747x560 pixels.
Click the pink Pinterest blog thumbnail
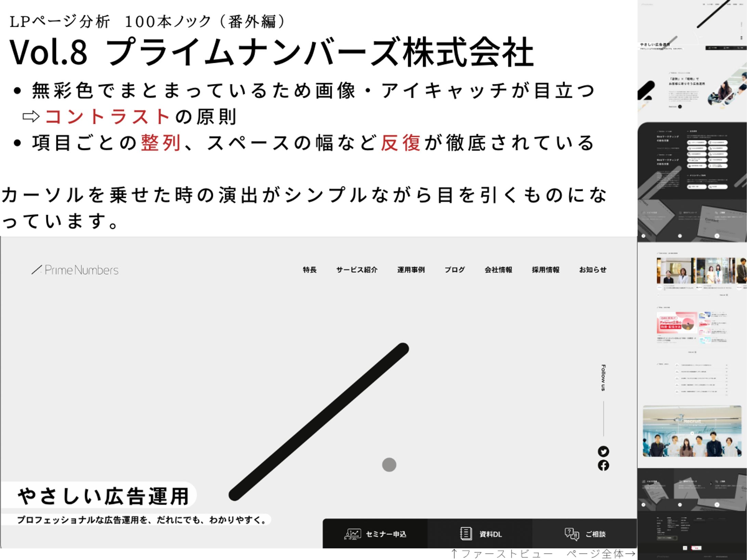[677, 323]
